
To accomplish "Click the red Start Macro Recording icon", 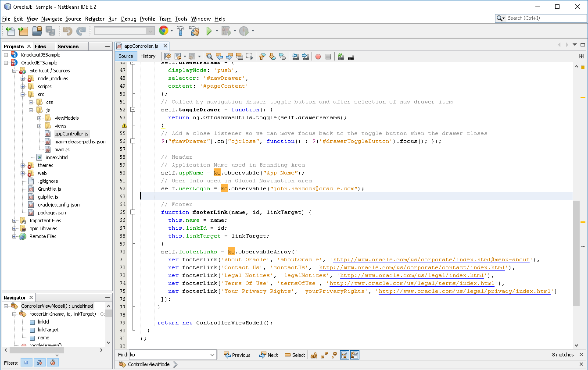I will coord(318,56).
